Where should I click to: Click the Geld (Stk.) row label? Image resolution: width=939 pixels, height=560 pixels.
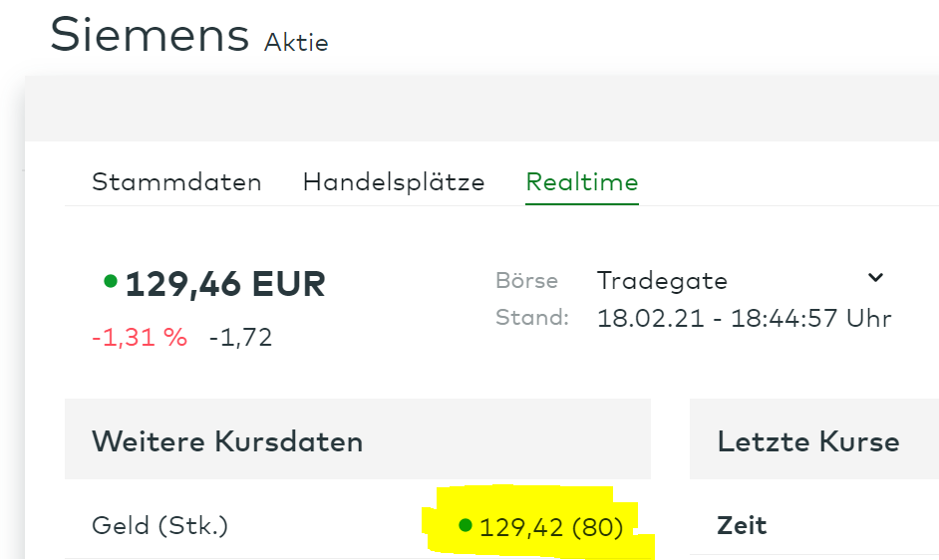pyautogui.click(x=159, y=525)
